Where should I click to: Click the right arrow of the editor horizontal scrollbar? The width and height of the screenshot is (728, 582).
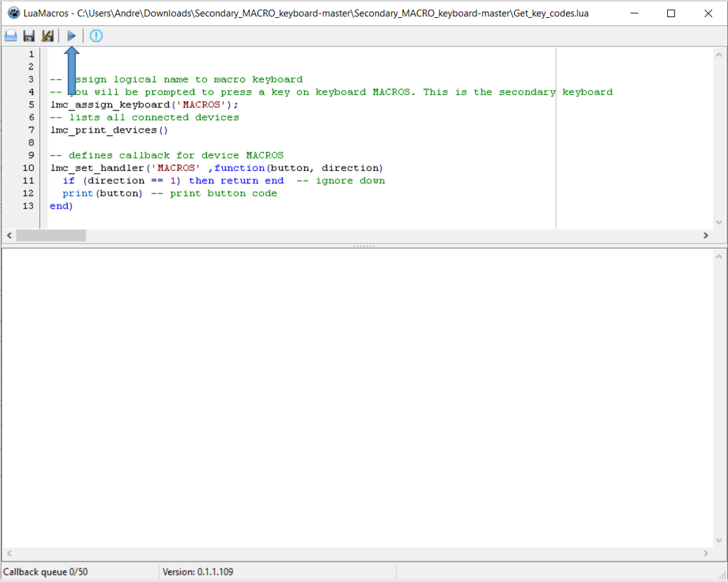pos(706,235)
